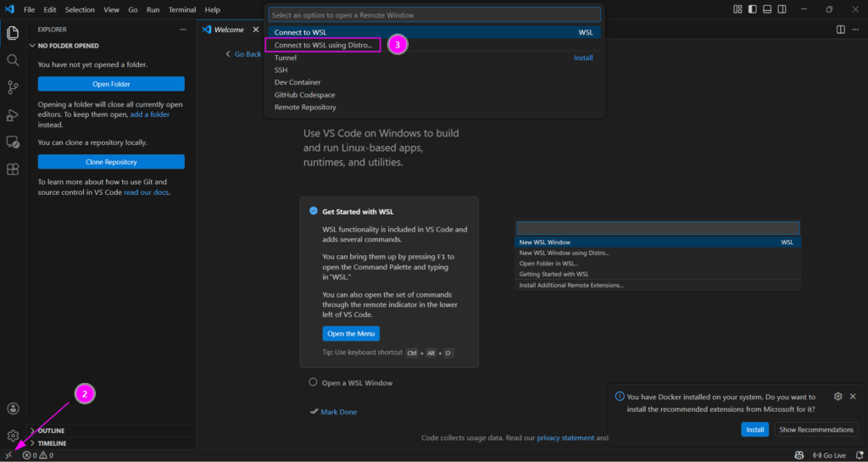
Task: Toggle Secondary Side Bar layout icon
Action: [x=782, y=9]
